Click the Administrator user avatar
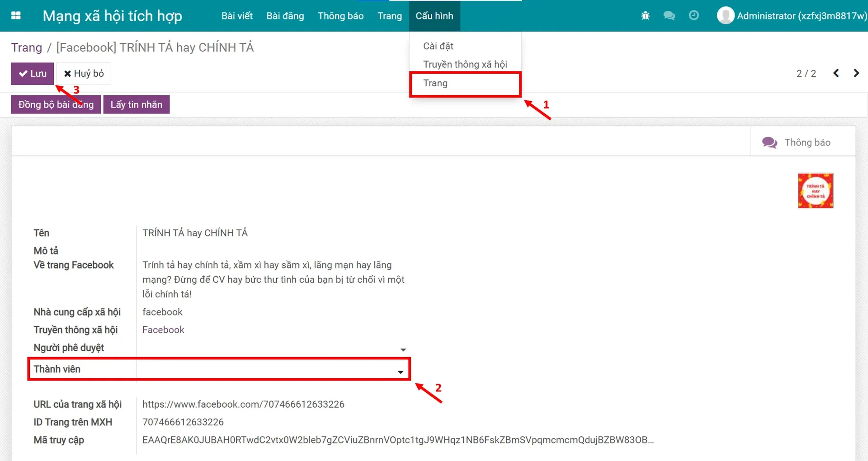 click(x=726, y=16)
